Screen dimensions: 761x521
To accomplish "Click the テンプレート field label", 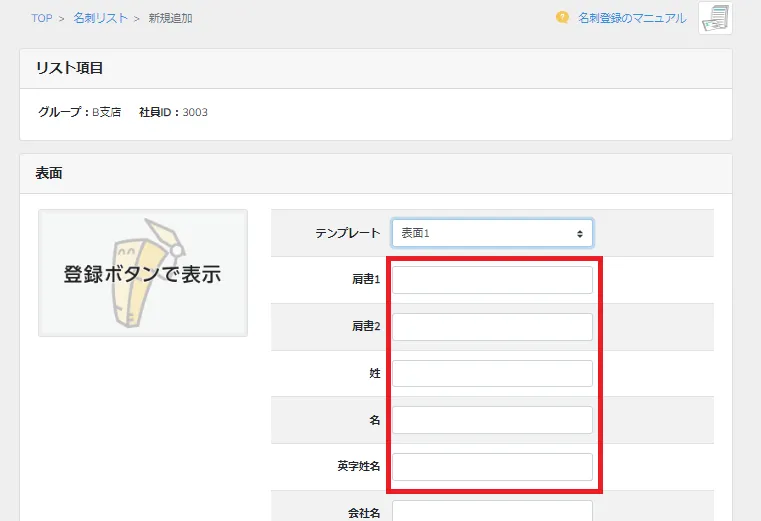I will [x=347, y=233].
